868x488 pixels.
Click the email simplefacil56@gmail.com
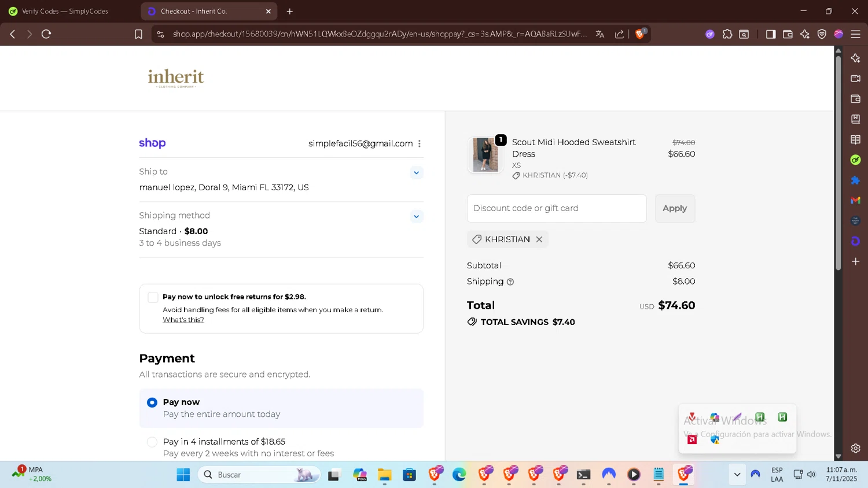click(361, 143)
